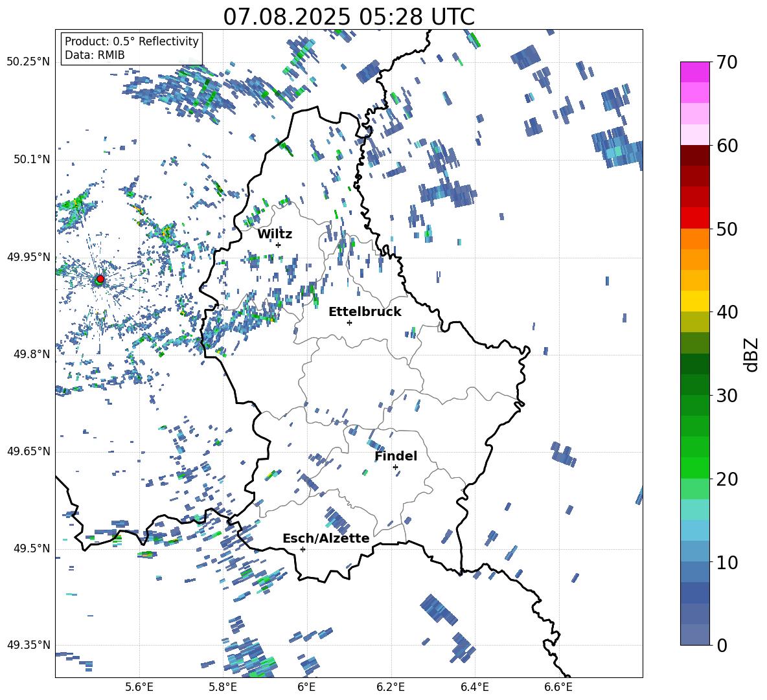Viewport: 767px width, 700px height.
Task: Click the colorbar tick value 30
Action: [726, 396]
